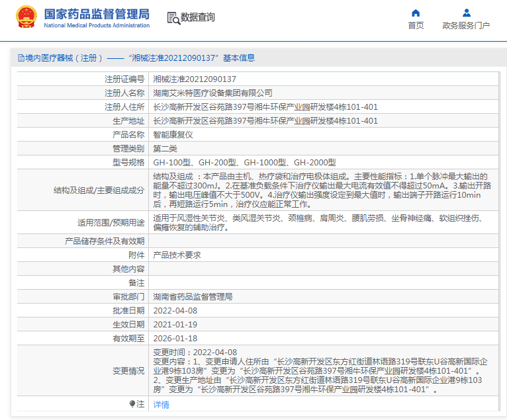Viewport: 507px width, 420px height.
Task: Click the document icon before 境内医疗器械
Action: 21,58
